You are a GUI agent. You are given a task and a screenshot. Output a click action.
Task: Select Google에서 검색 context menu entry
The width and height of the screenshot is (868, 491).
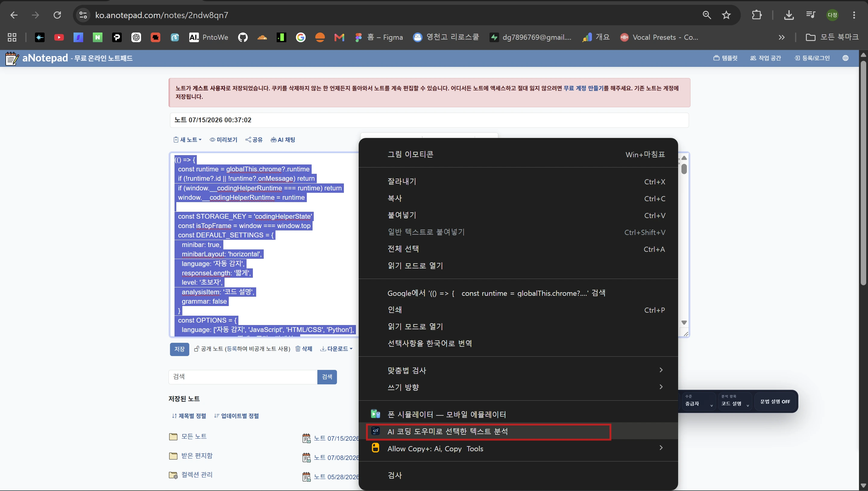[518, 293]
